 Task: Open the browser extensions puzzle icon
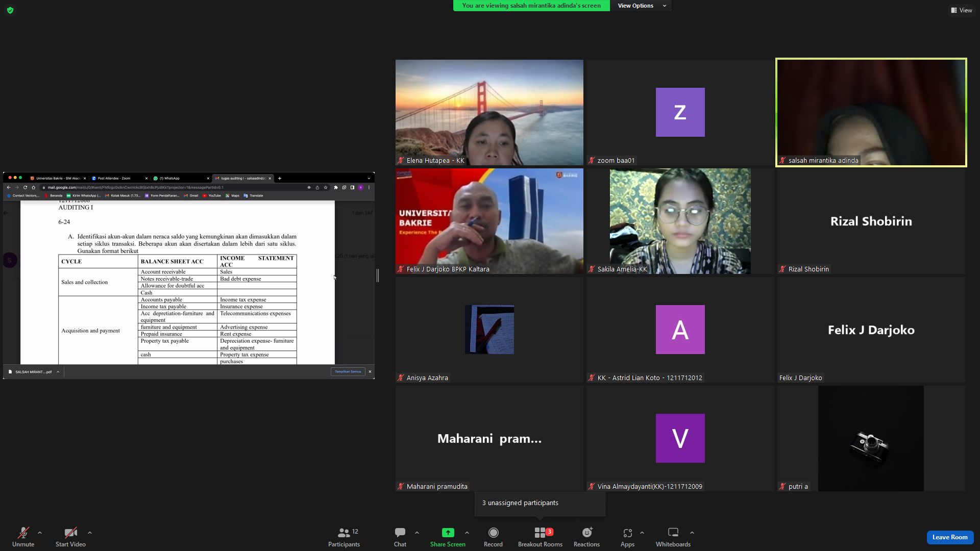click(336, 187)
